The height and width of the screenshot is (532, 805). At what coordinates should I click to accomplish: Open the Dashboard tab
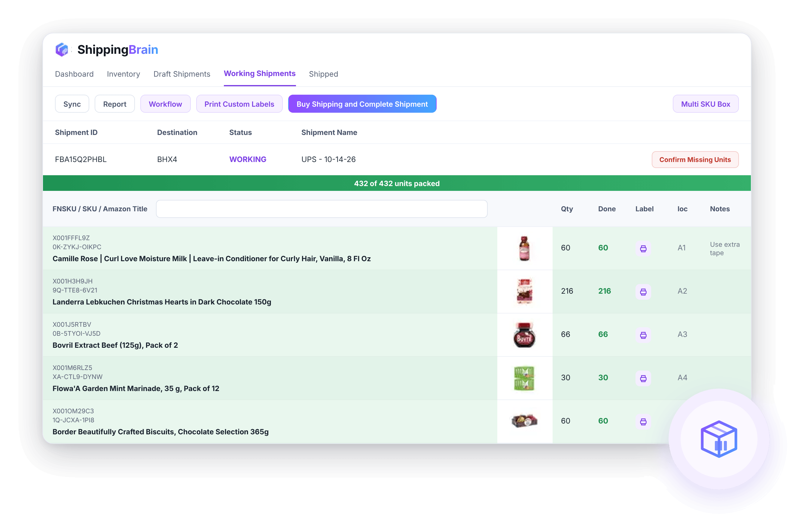[74, 74]
